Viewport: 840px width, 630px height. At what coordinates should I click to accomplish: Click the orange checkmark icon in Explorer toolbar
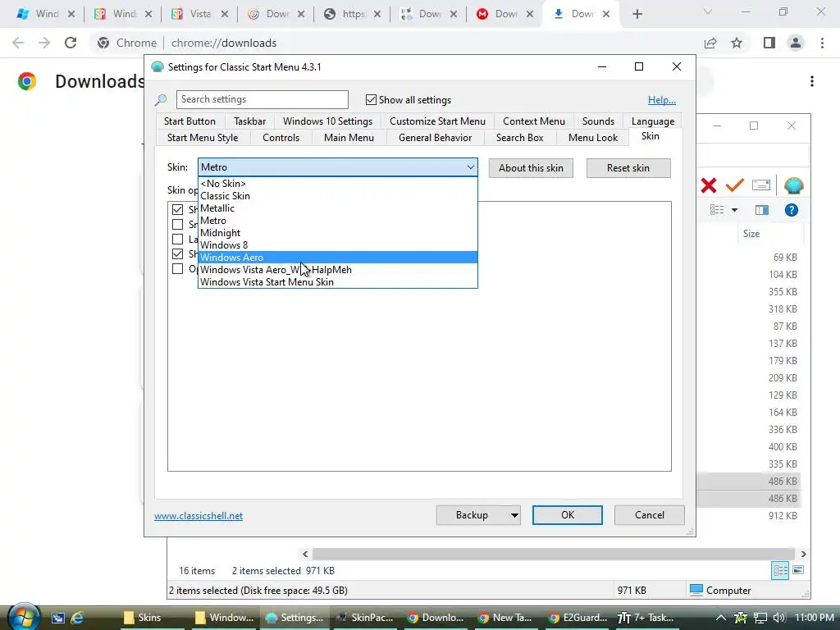click(x=734, y=185)
